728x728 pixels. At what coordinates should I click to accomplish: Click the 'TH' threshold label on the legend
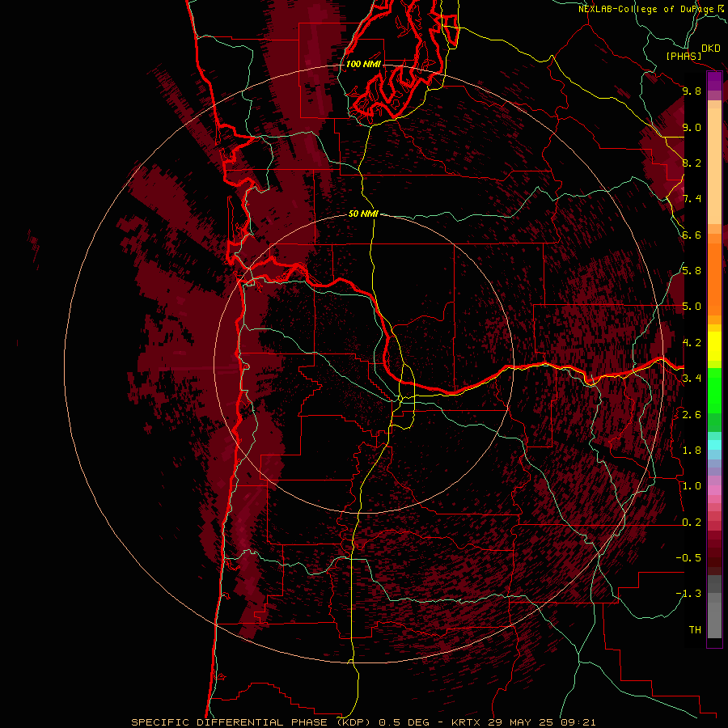(695, 630)
